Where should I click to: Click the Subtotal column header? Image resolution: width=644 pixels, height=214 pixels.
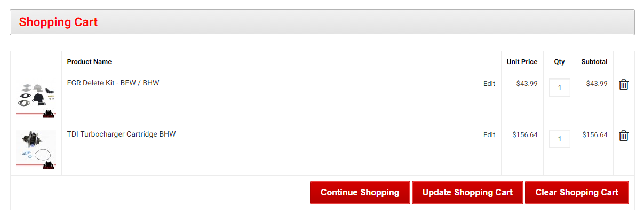tap(594, 62)
